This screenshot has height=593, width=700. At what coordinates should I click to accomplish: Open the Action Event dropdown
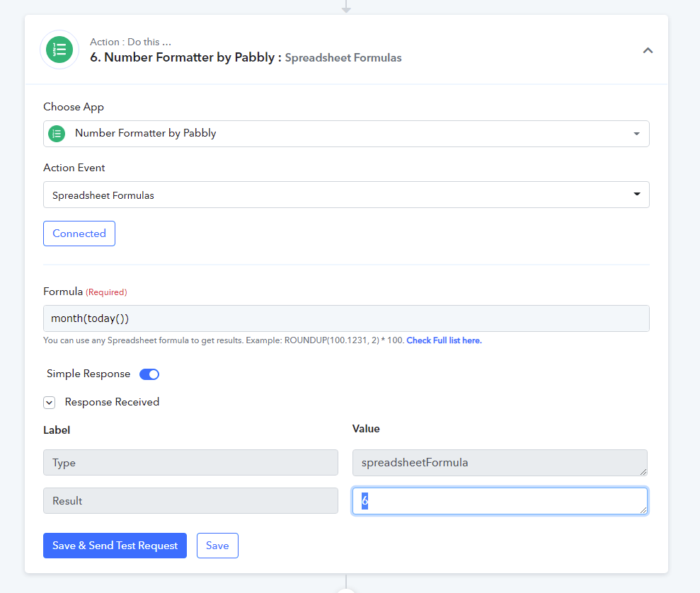tap(346, 195)
